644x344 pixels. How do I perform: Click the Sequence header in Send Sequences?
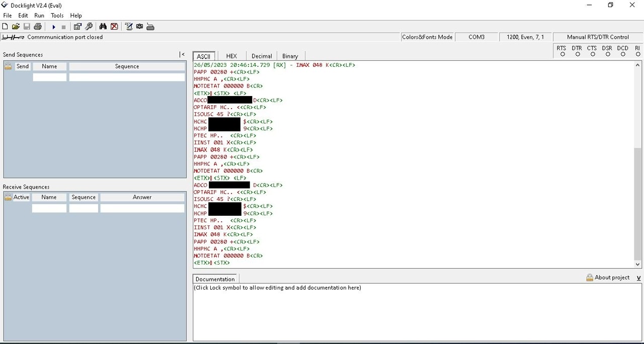(127, 66)
